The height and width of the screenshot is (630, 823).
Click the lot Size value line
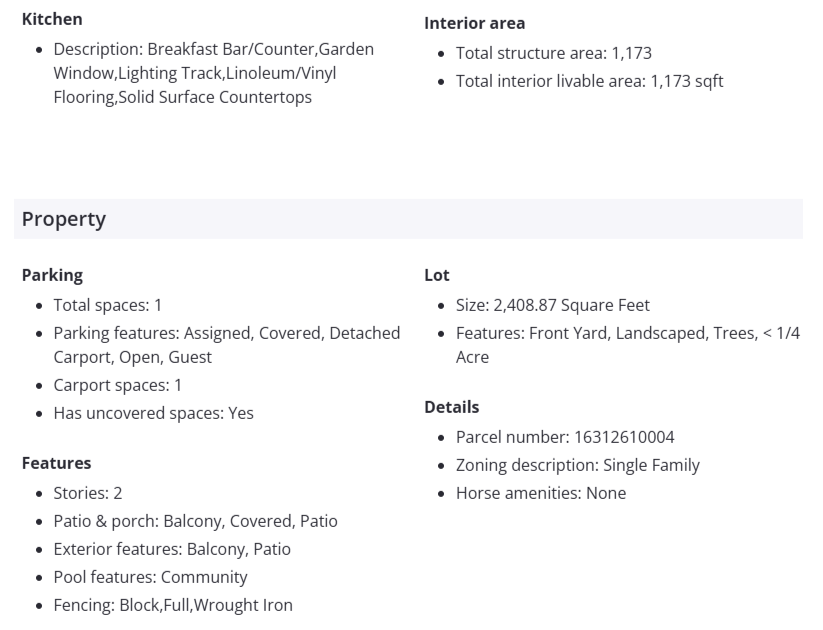tap(552, 305)
